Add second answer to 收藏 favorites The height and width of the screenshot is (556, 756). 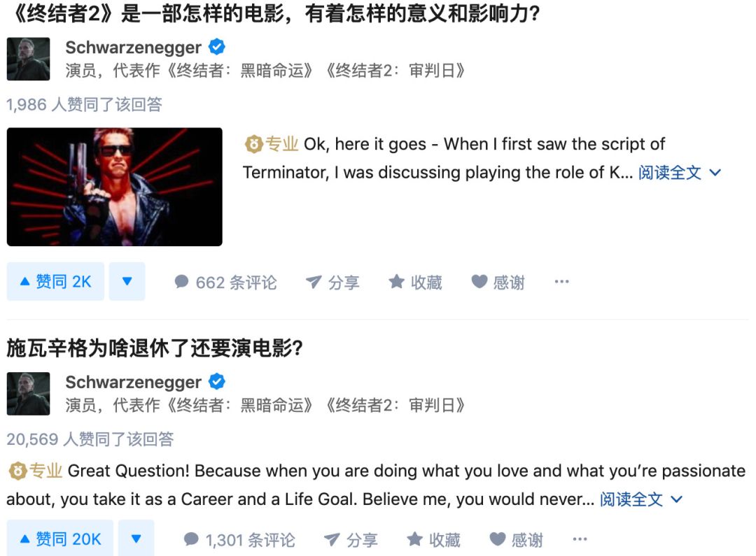434,540
